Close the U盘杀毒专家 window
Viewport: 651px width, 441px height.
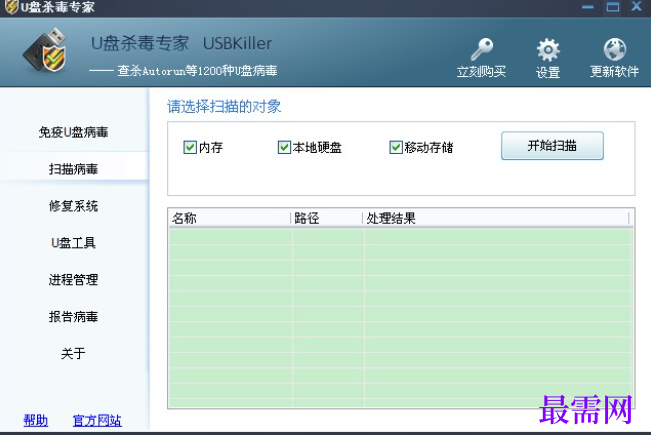636,6
